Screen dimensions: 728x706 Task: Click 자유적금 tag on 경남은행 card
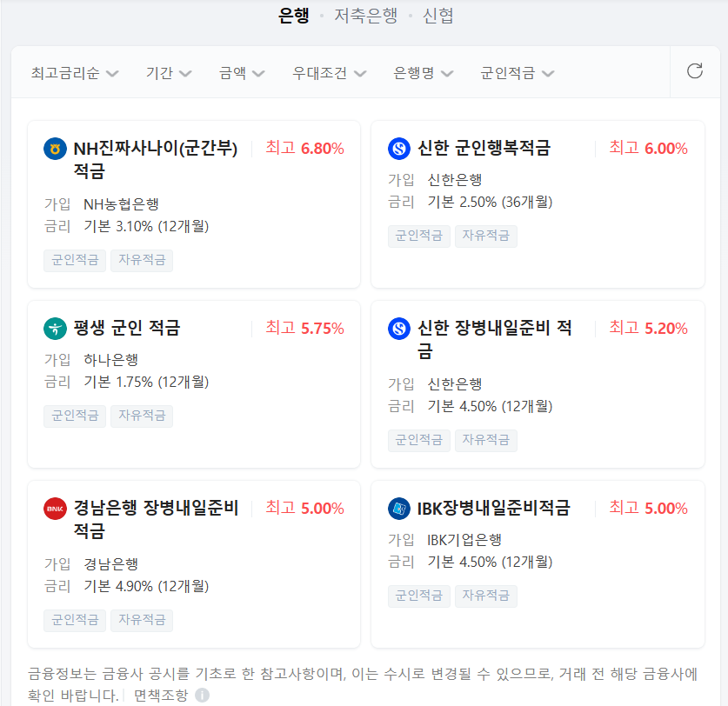click(142, 621)
